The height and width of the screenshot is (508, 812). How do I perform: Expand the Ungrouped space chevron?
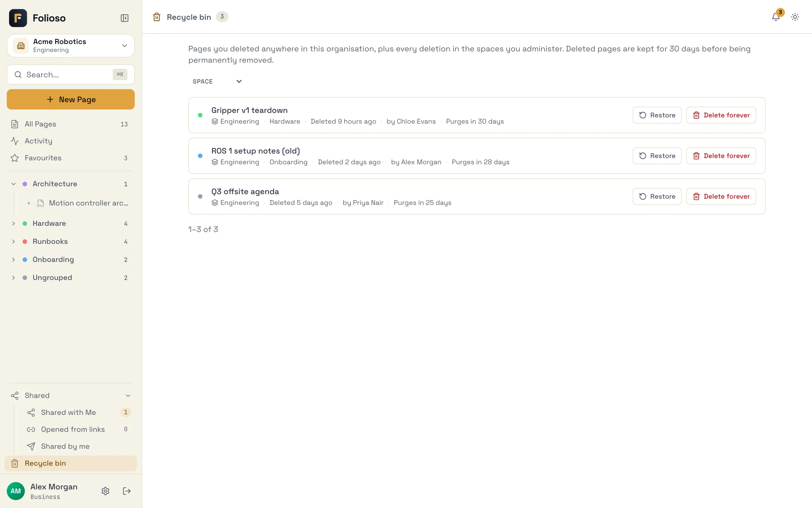coord(14,278)
